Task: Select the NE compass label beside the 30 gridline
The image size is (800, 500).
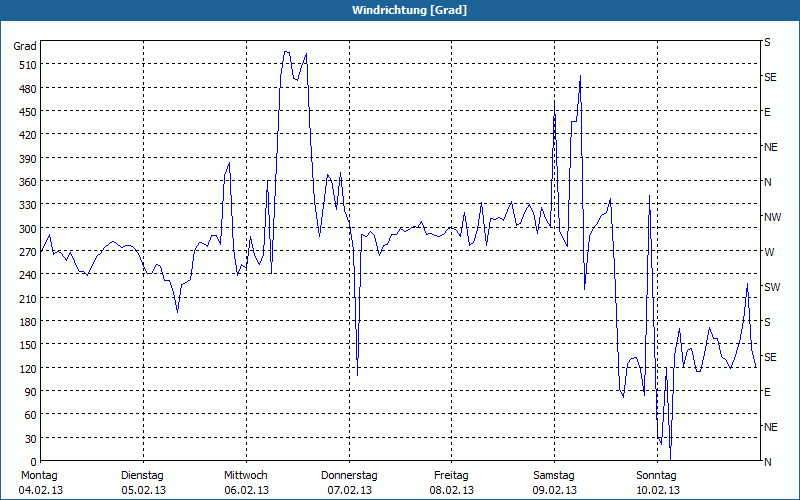Action: [770, 427]
